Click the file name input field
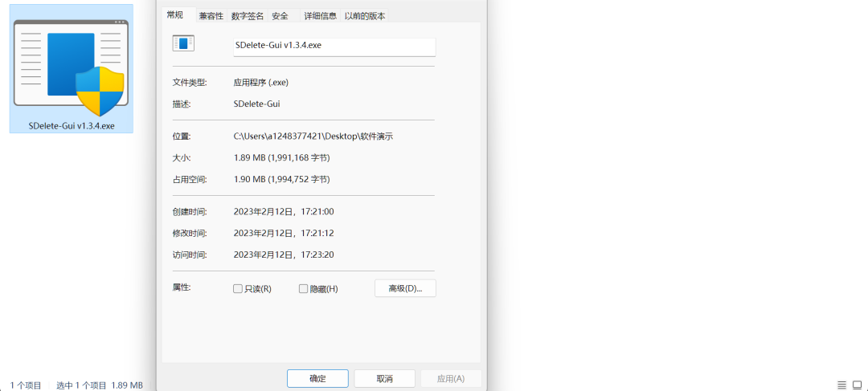The image size is (868, 391). point(334,47)
